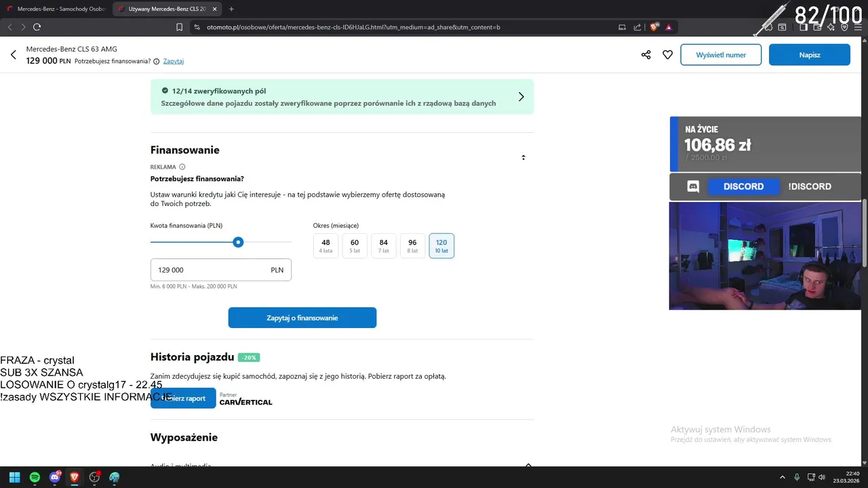Collapse the Finansowanie section arrows

(x=524, y=157)
